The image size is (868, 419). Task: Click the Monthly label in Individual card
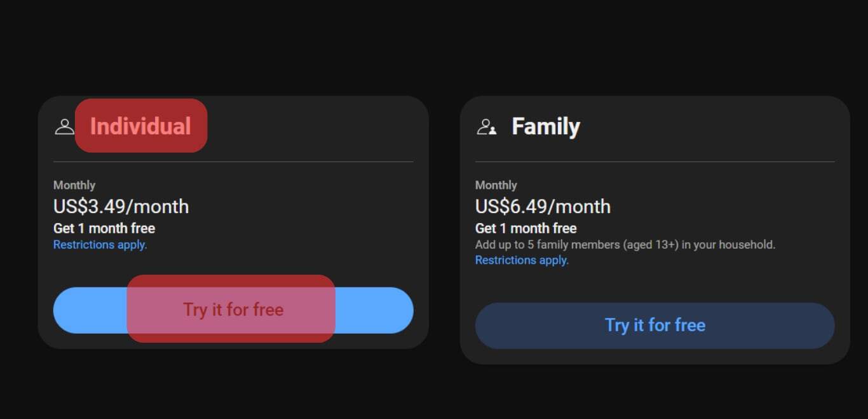74,185
